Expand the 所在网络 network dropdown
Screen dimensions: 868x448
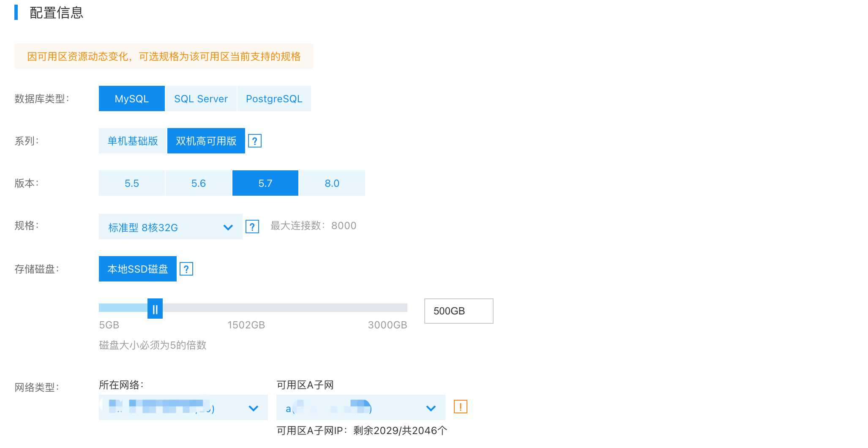pos(183,407)
